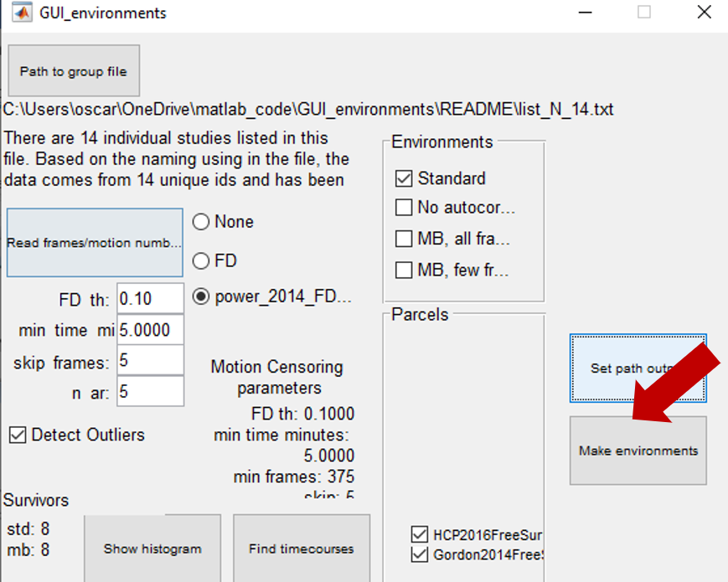Screen dimensions: 728x582
Task: Enable the No autocor... environment checkbox
Action: pyautogui.click(x=404, y=208)
